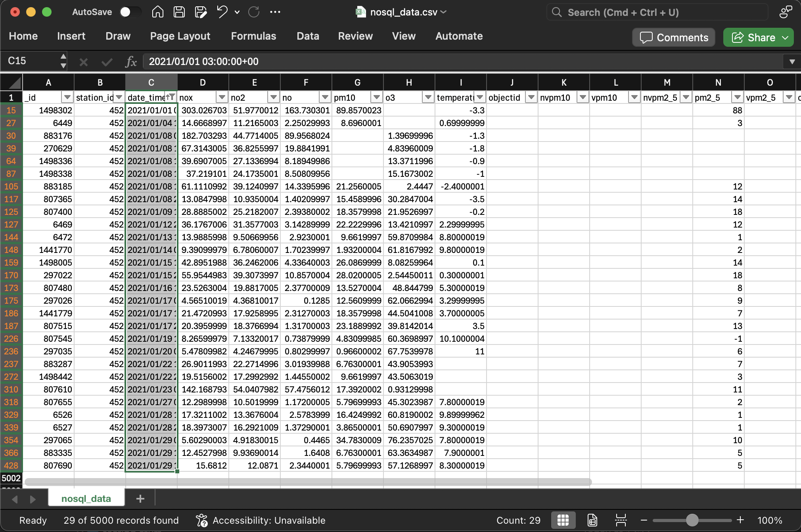Select Normal view grid button
Viewport: 801px width, 532px height.
563,520
